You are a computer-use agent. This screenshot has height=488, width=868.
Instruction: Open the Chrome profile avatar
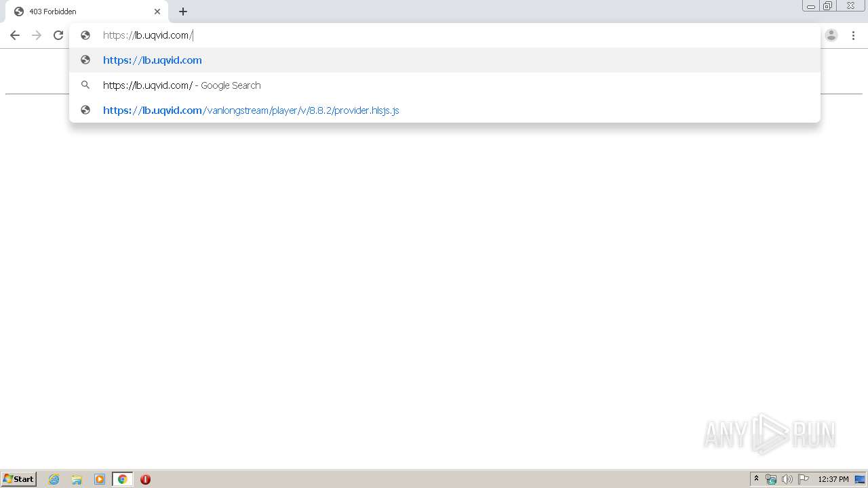pos(831,35)
